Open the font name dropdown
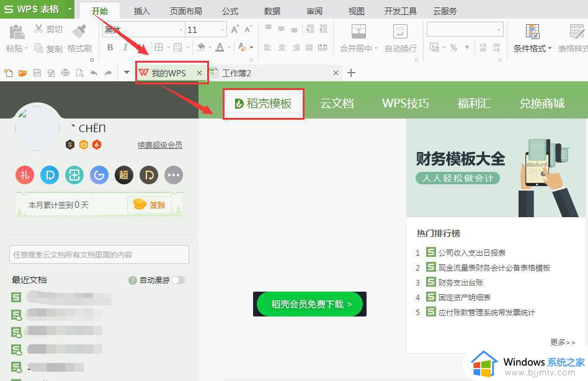588x381 pixels. (180, 30)
